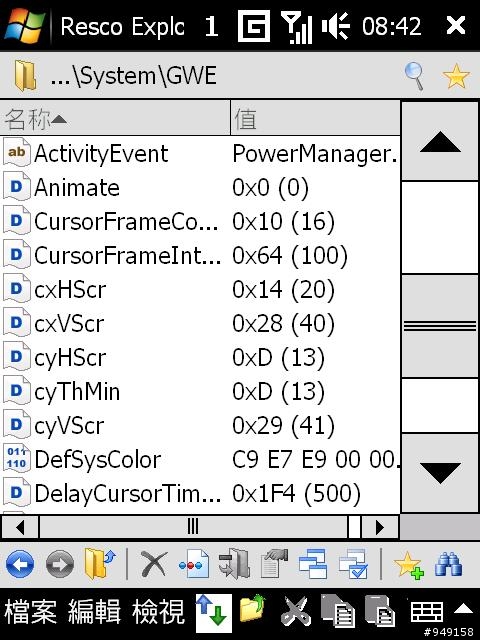Viewport: 480px width, 640px height.
Task: Click the Add to favorites star-plus icon
Action: point(409,565)
